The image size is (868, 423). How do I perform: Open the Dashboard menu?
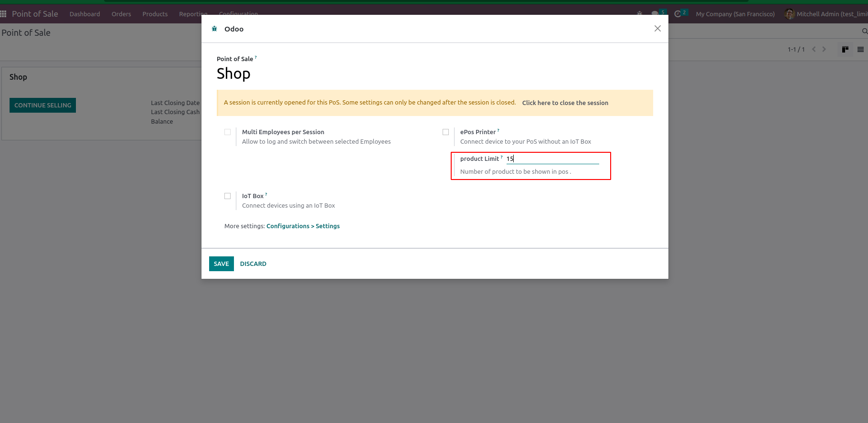pos(85,14)
